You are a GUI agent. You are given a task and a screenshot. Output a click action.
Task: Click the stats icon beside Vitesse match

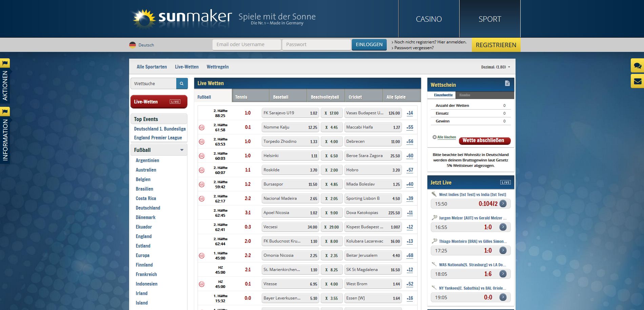(202, 284)
